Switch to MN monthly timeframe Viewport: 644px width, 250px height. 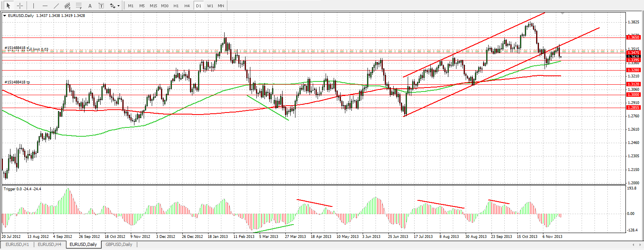click(221, 6)
